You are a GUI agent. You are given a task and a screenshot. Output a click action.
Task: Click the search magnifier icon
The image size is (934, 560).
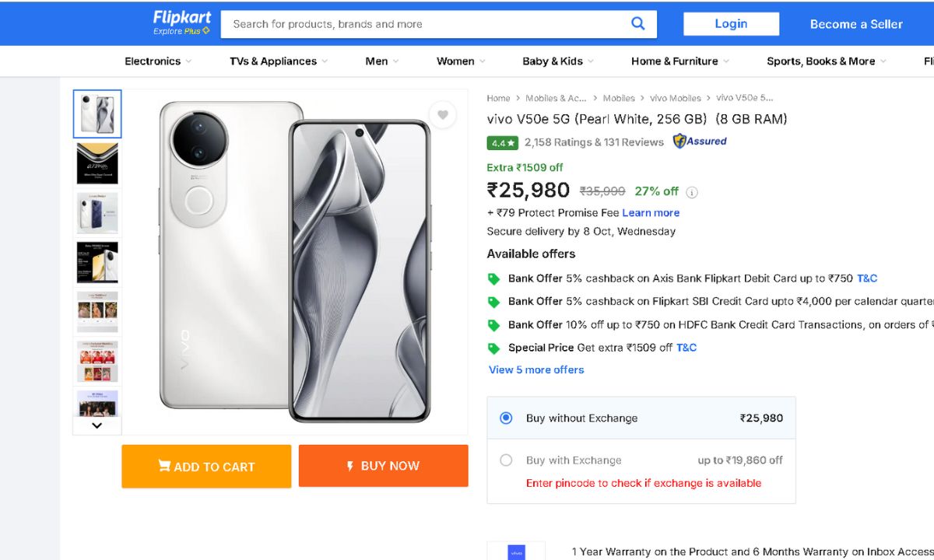coord(638,23)
